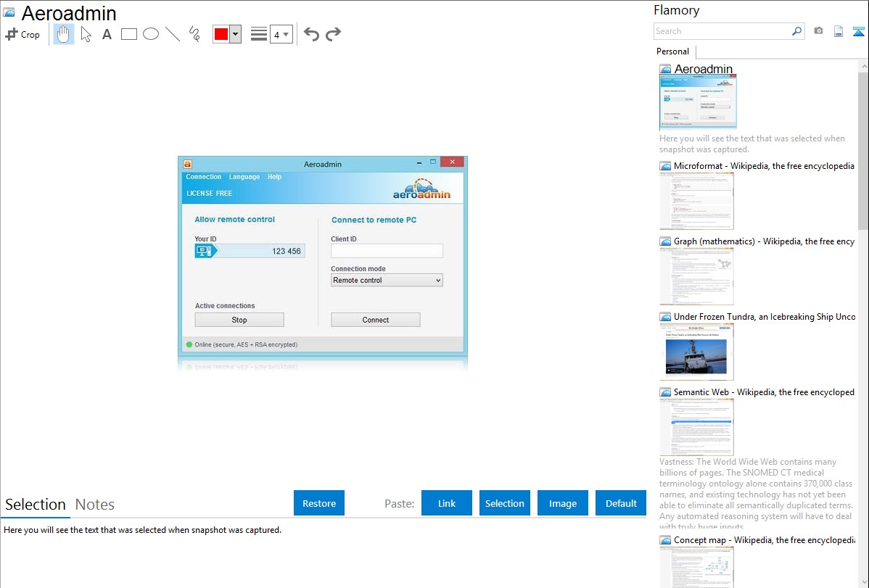Click the Concept map - Wikipedia title

[765, 540]
